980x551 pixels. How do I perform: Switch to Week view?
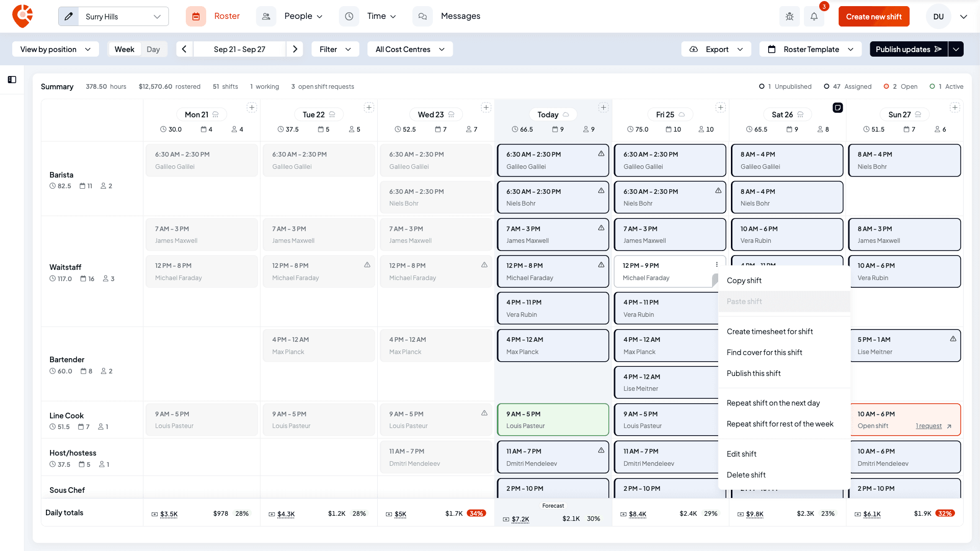(x=125, y=49)
